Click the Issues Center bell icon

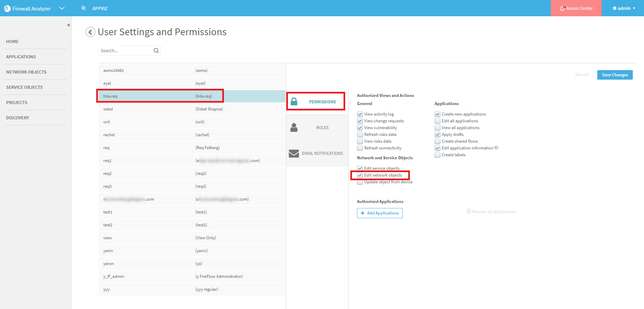pyautogui.click(x=563, y=8)
